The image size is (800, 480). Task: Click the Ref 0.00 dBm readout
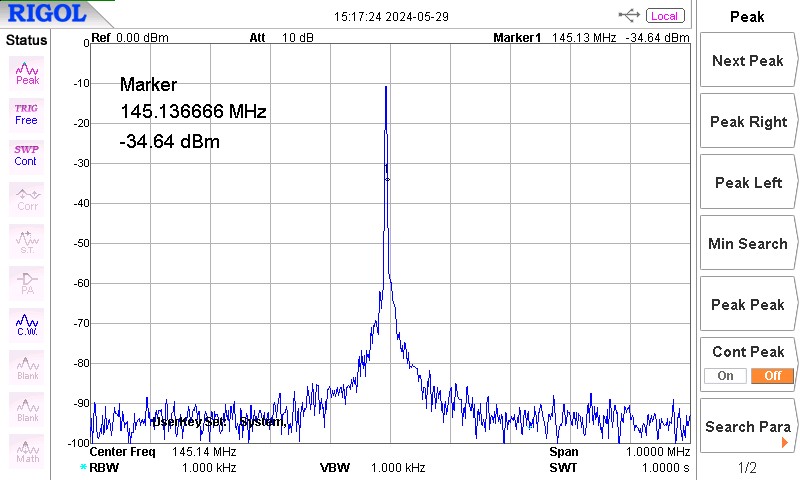point(130,38)
